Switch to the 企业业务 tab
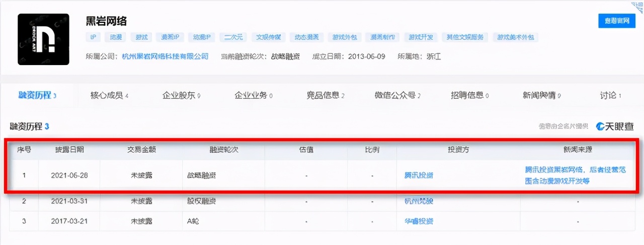 coord(254,95)
